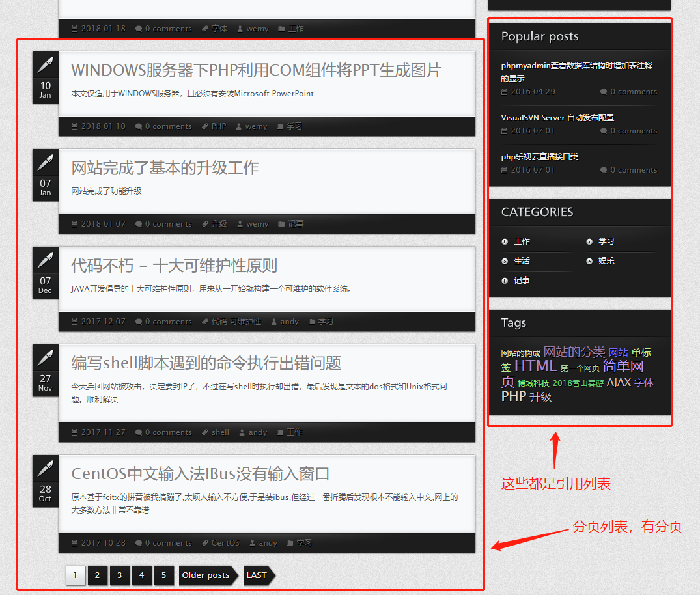Click the comment bubble icon under the CentOS post
This screenshot has width=700, height=595.
pyautogui.click(x=139, y=543)
